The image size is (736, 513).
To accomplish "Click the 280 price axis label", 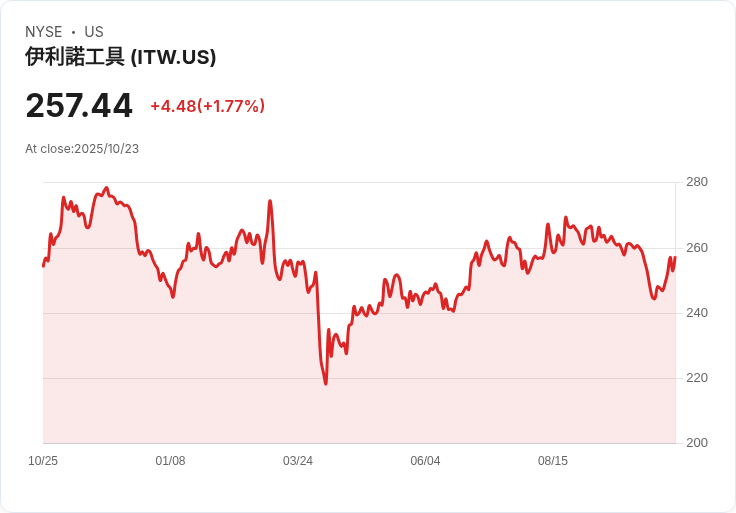I will [697, 182].
